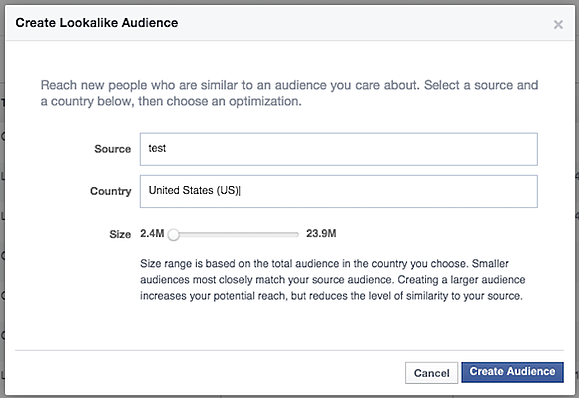The image size is (579, 398).
Task: Close the Create Lookalike Audience dialog
Action: click(x=558, y=25)
